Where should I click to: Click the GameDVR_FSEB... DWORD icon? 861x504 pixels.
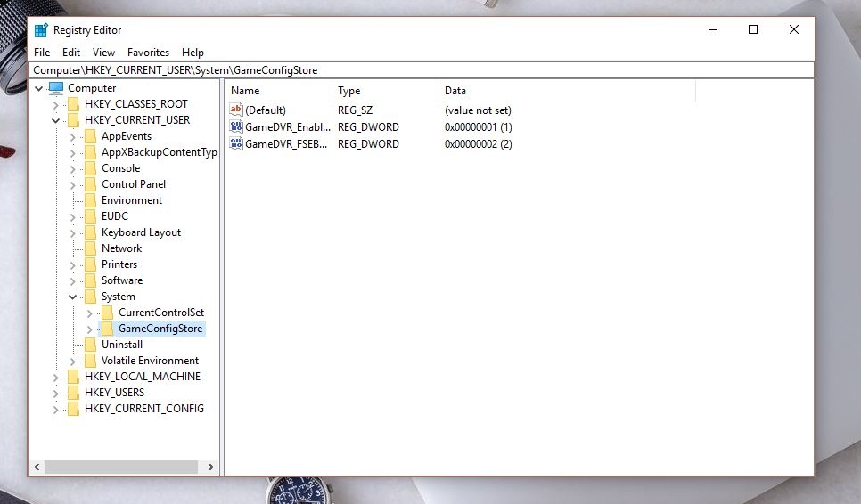[x=236, y=143]
